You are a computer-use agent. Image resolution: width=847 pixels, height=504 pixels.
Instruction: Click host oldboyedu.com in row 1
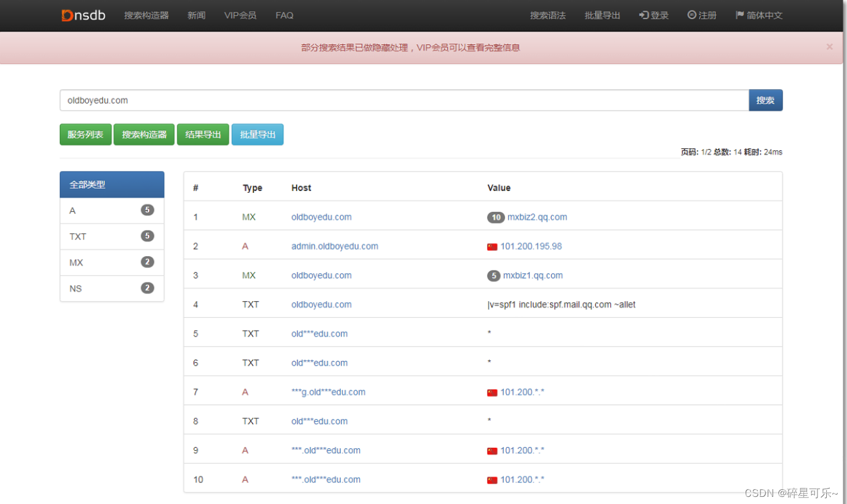pos(321,217)
